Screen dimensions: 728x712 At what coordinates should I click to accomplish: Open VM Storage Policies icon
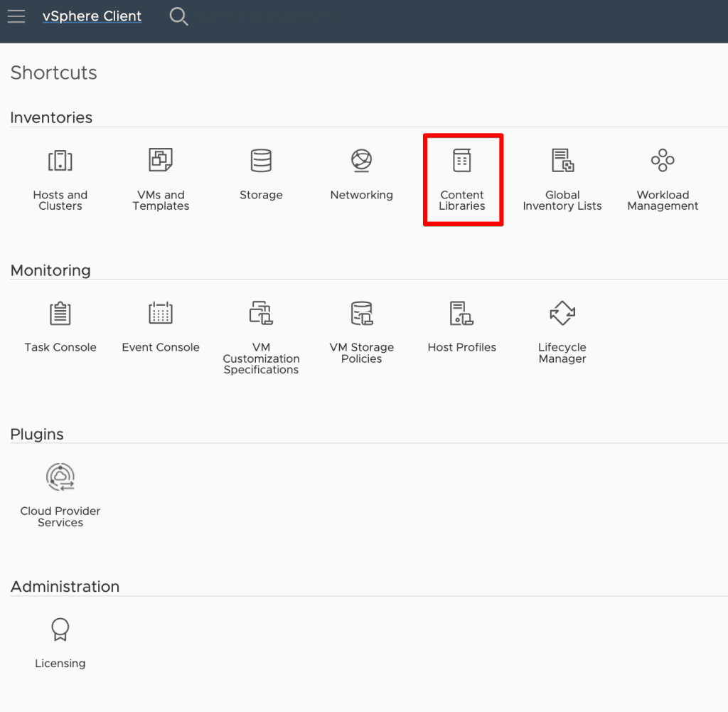point(362,313)
